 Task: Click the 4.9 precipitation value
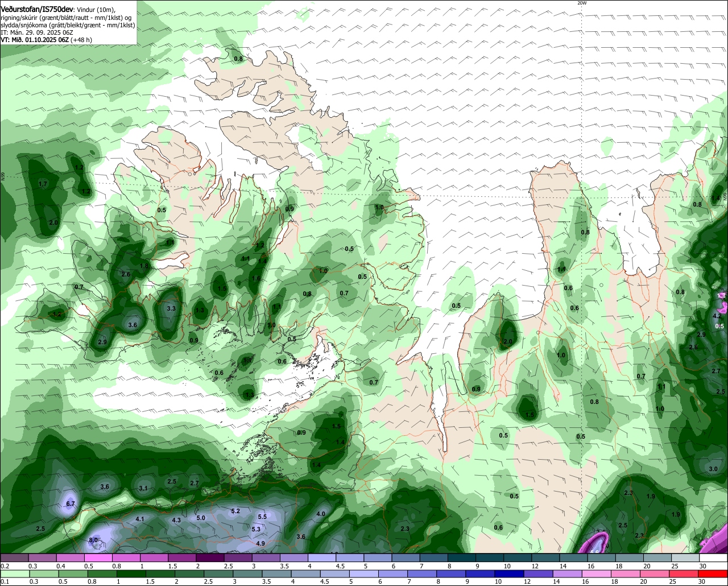[x=260, y=543]
